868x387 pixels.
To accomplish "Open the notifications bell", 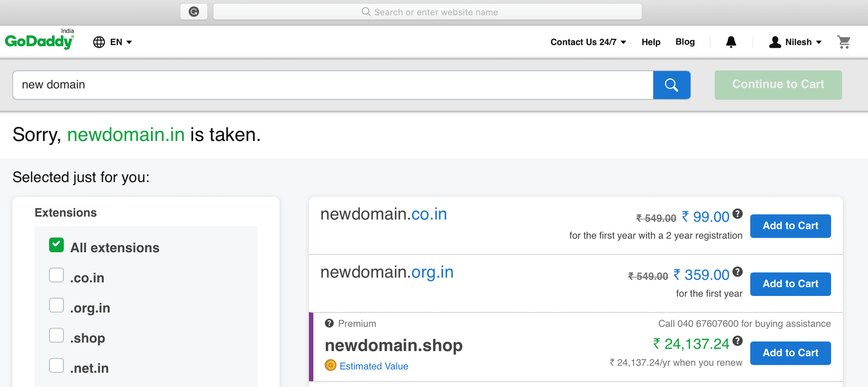I will (x=731, y=42).
